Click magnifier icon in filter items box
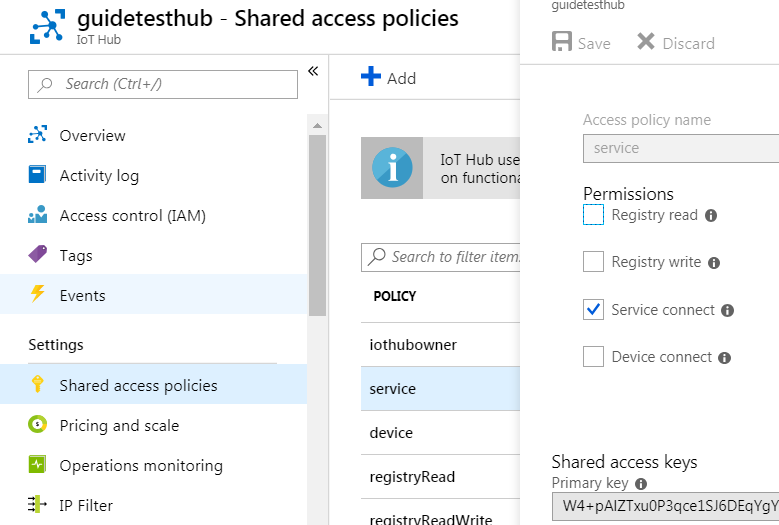This screenshot has width=779, height=525. [x=377, y=257]
